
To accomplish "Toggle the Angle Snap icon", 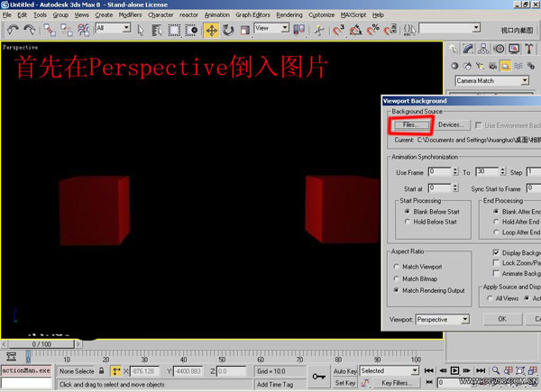I will click(355, 30).
